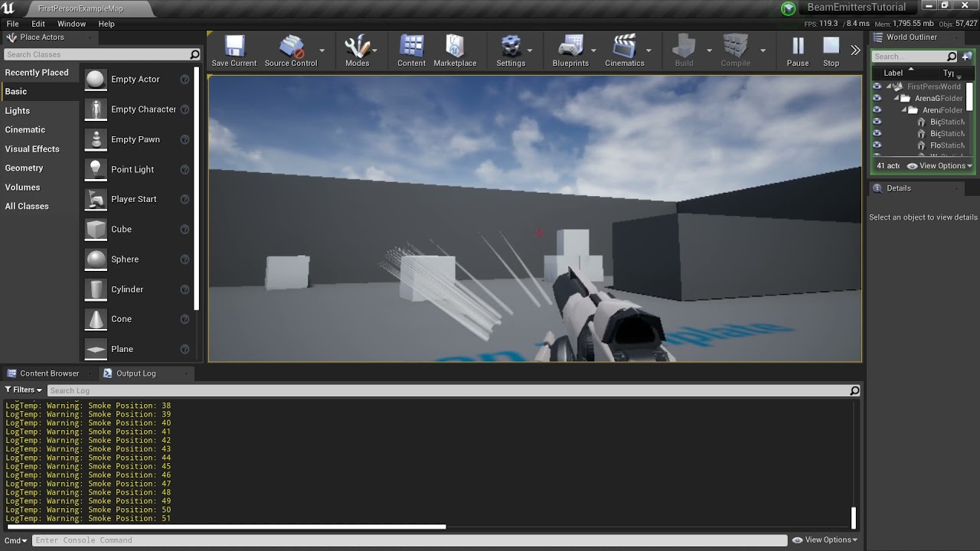Select the Cube actor icon

pos(96,229)
